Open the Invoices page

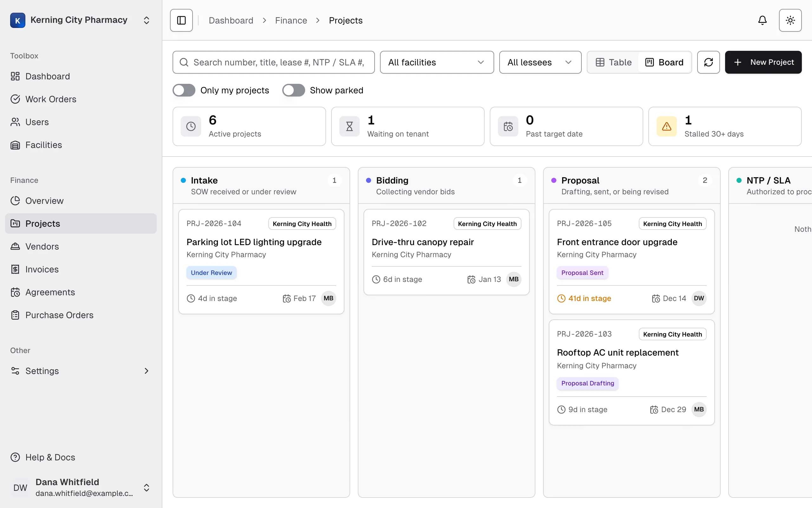point(81,269)
